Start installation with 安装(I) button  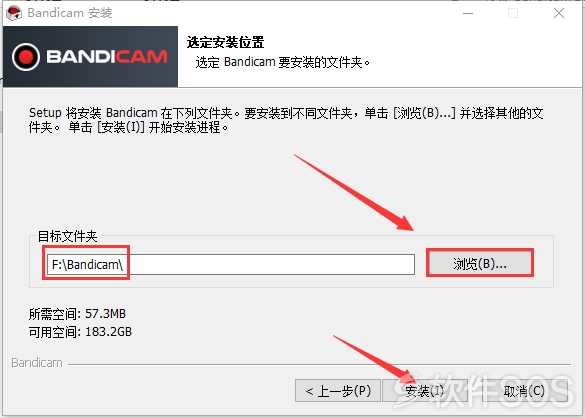click(425, 391)
